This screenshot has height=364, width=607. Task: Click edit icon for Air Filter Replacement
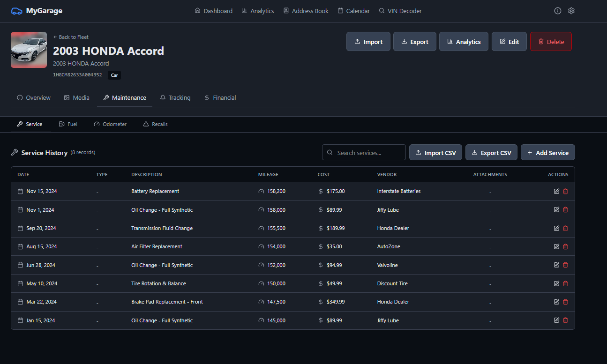pos(556,246)
